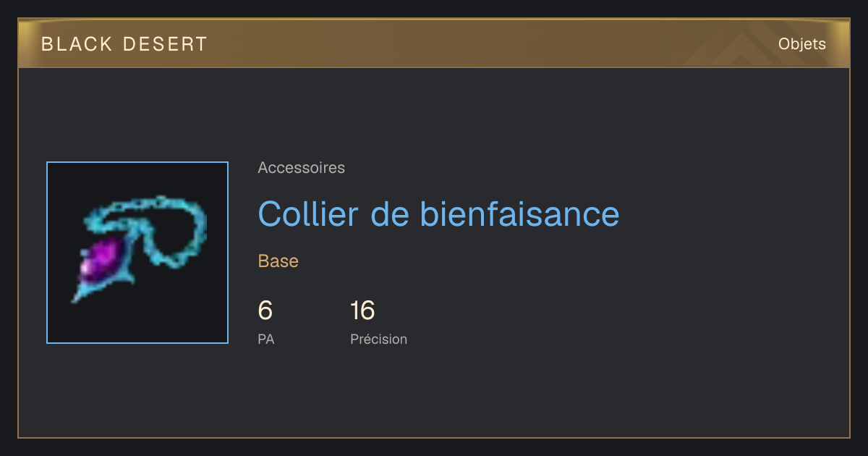Click the PA value 6
Screen dimensions: 868x456
coord(265,311)
